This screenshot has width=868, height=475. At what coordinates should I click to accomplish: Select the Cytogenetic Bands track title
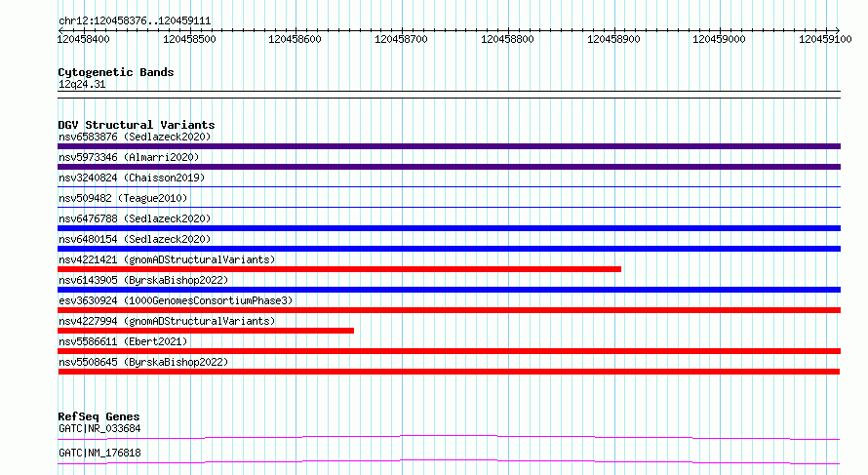(x=116, y=72)
